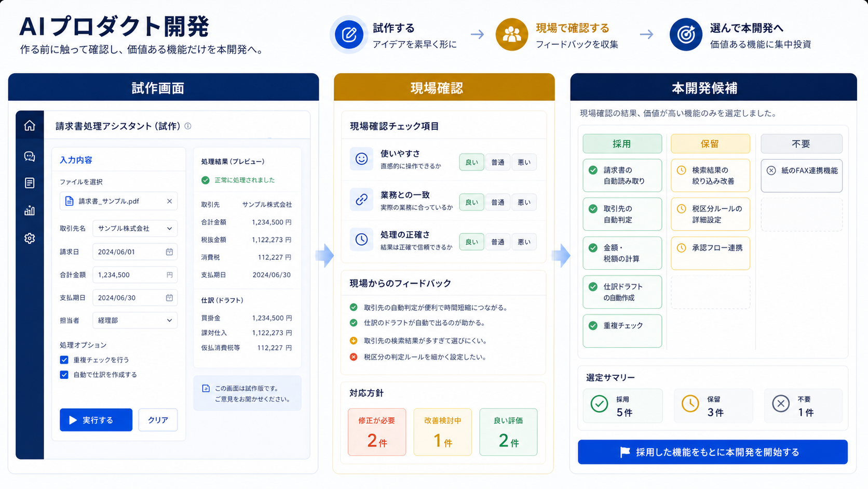
Task: Rate 処理の正確さ as 悪い
Action: pyautogui.click(x=524, y=242)
